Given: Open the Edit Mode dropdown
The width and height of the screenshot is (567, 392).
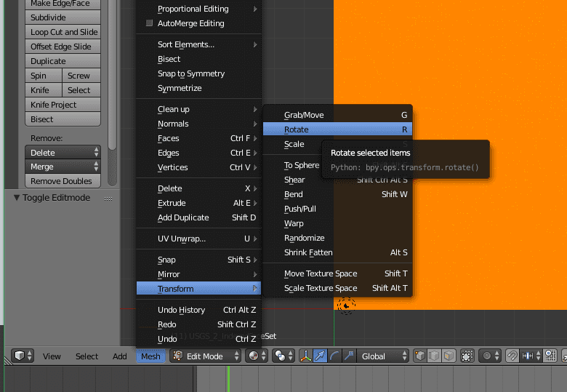Looking at the screenshot, I should [206, 356].
